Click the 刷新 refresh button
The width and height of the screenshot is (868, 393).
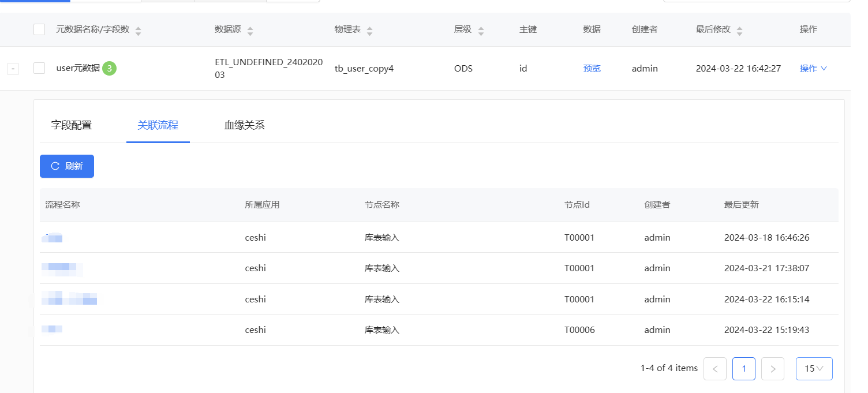67,166
